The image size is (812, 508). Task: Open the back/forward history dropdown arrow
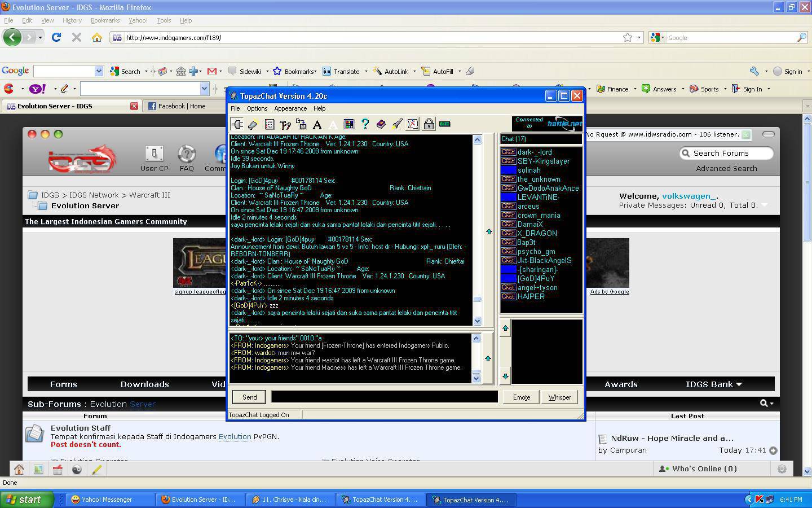pyautogui.click(x=40, y=38)
